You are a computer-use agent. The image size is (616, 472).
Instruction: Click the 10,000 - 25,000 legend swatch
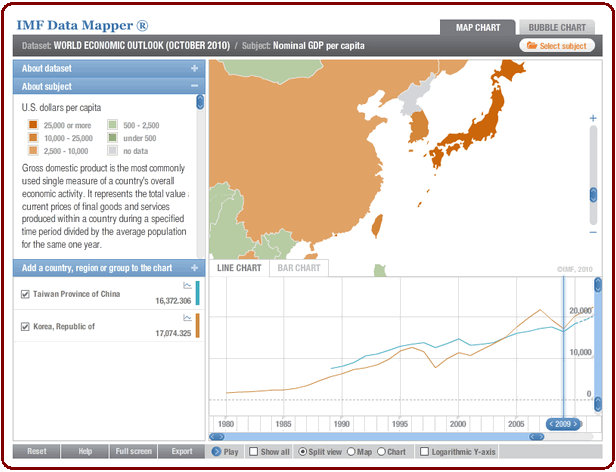33,138
